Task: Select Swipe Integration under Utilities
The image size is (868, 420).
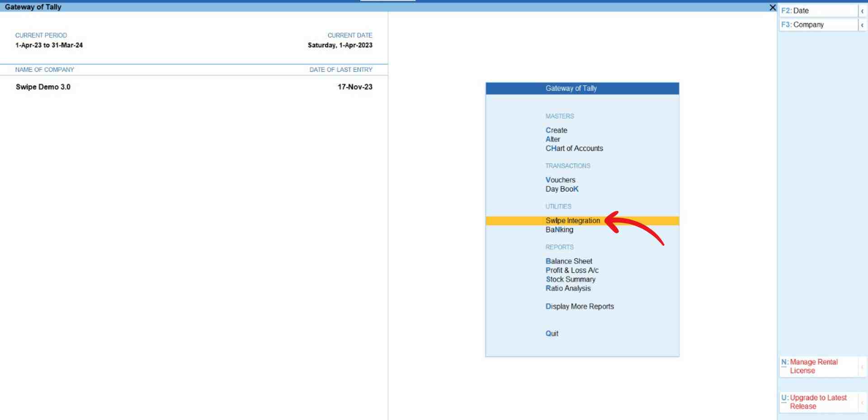Action: pyautogui.click(x=582, y=220)
